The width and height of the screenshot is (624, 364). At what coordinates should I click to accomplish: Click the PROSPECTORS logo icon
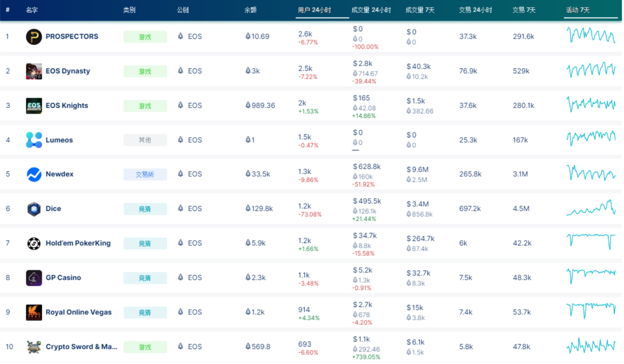point(34,36)
